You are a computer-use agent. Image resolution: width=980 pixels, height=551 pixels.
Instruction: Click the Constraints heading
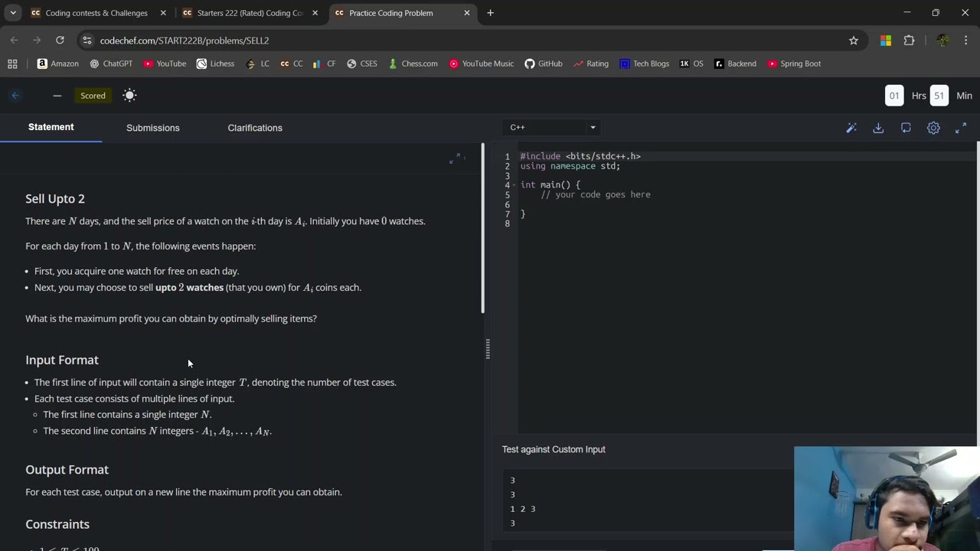click(57, 524)
